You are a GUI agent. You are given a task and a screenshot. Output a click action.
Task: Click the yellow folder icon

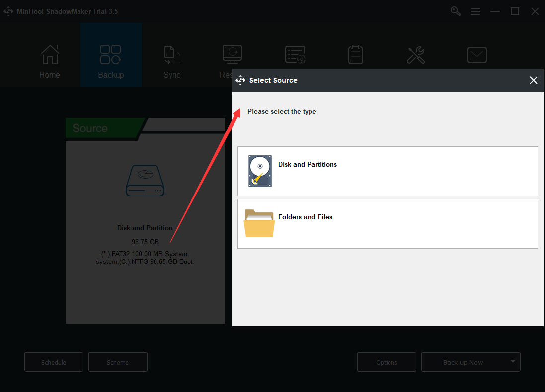pos(259,223)
